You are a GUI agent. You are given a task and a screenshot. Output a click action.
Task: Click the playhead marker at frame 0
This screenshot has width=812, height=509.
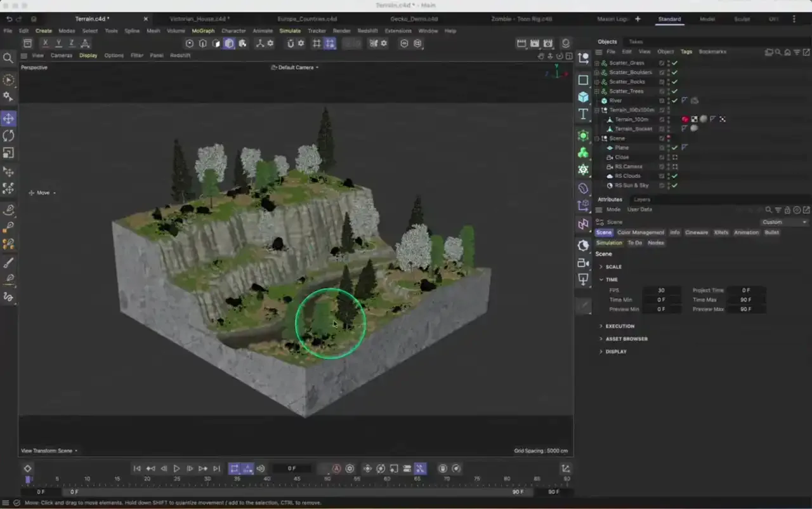click(29, 480)
